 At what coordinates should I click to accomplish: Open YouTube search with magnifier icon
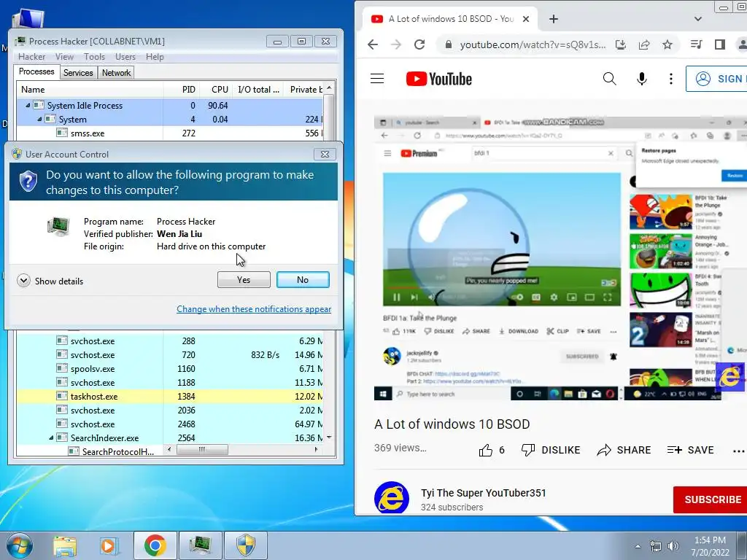click(609, 79)
